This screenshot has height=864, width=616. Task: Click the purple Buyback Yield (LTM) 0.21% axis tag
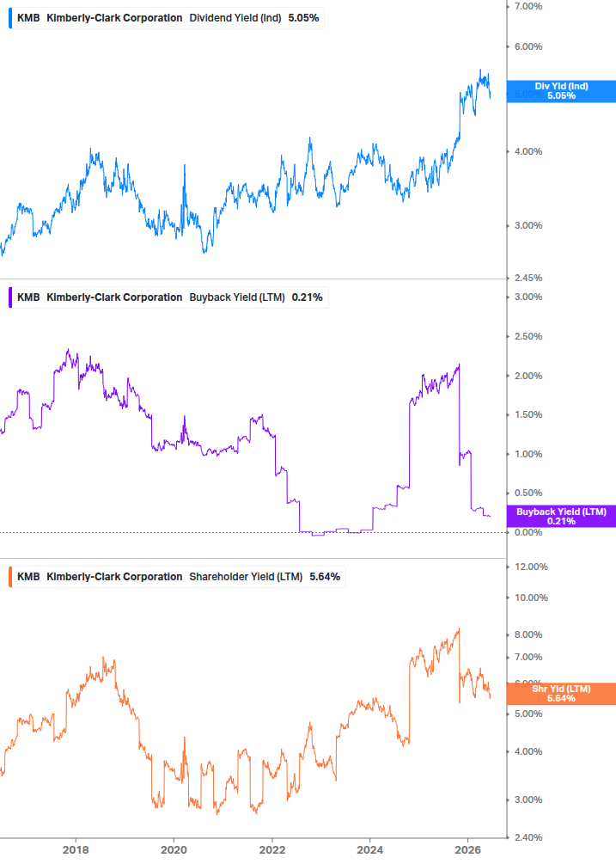(561, 517)
